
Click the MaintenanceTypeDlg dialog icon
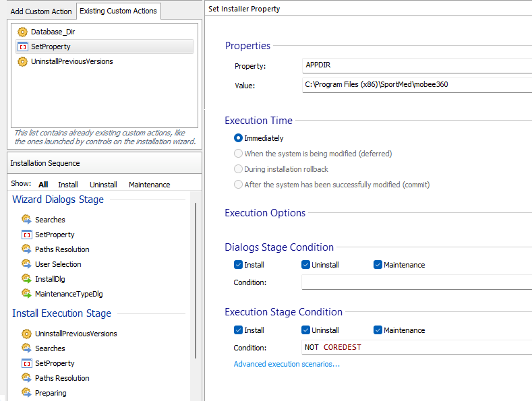pos(26,294)
